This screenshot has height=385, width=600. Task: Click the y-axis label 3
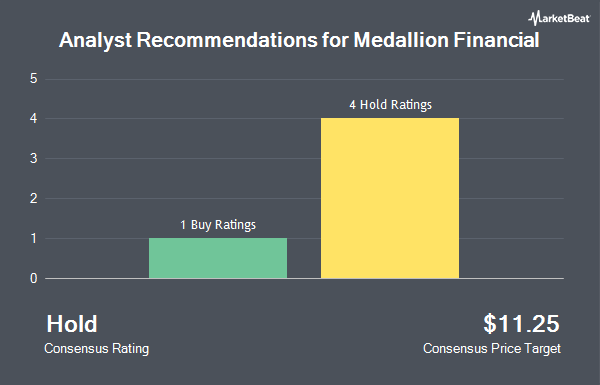[34, 158]
